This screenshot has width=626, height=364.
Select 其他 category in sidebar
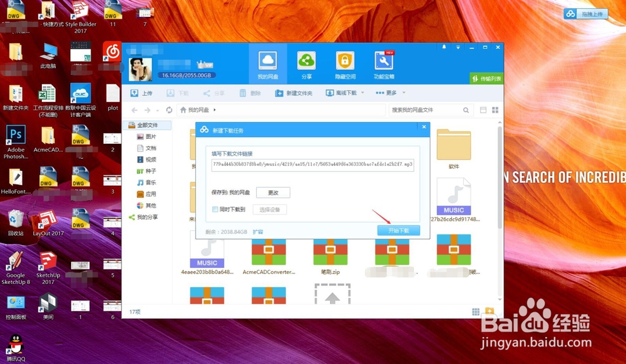coord(147,206)
